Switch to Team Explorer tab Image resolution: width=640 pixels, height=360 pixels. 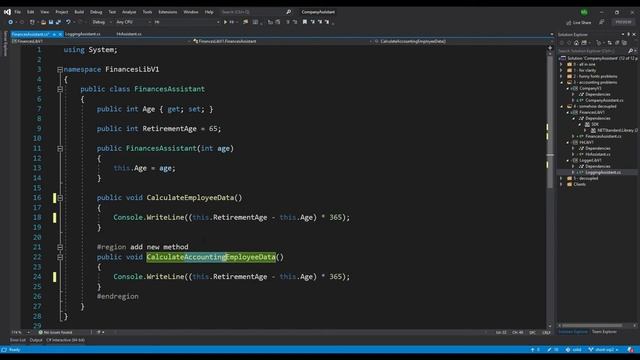pos(604,332)
